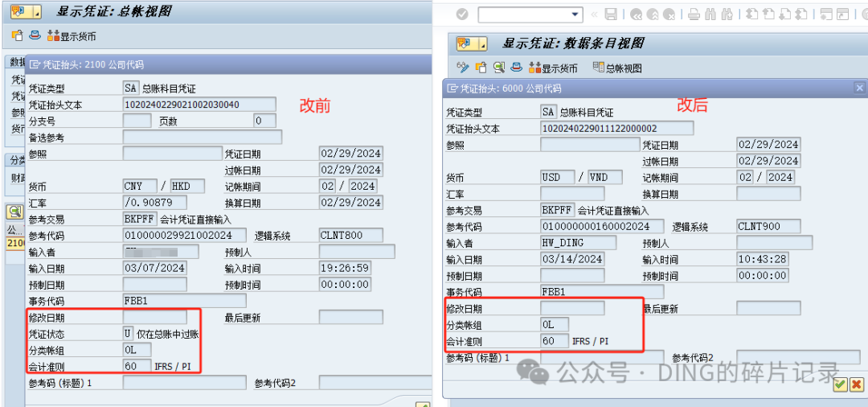Screen dimensions: 868x407
Task: Click 分类帐组 0L field in 2100 dialog
Action: tap(137, 350)
